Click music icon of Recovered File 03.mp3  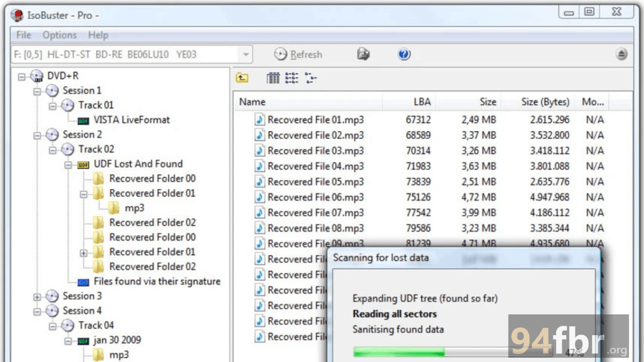[260, 151]
